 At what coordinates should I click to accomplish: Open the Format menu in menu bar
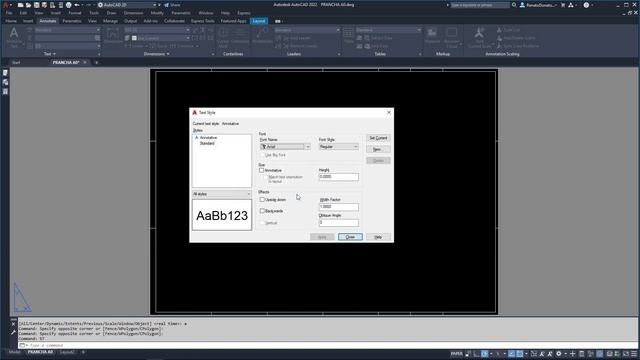(75, 13)
